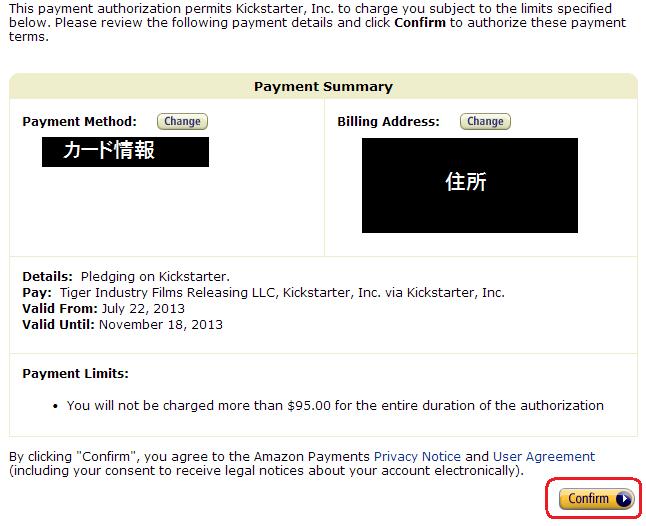Click the bold Confirm word in intro paragraph
The width and height of the screenshot is (646, 526).
pyautogui.click(x=420, y=22)
